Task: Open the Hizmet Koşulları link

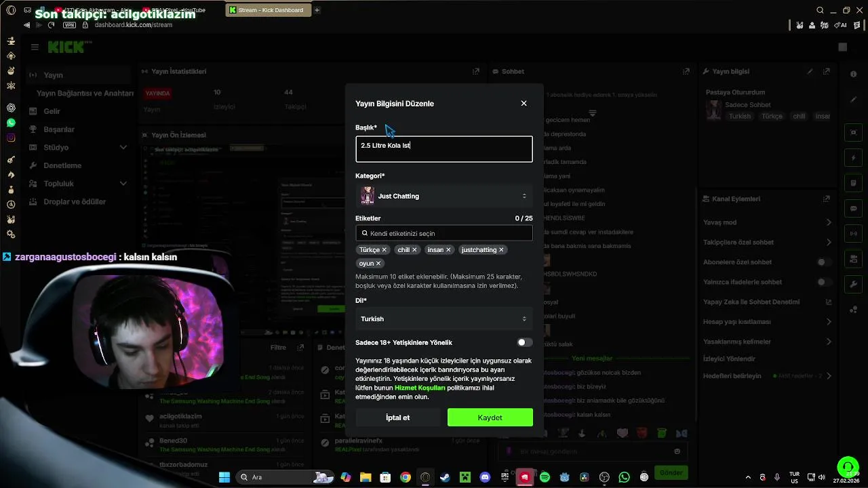Action: point(420,388)
